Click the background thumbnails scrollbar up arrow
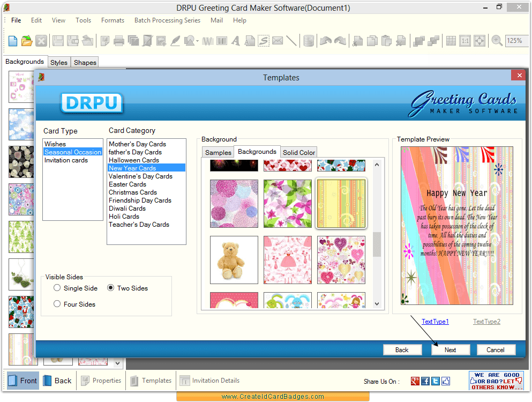This screenshot has width=532, height=402. point(377,165)
